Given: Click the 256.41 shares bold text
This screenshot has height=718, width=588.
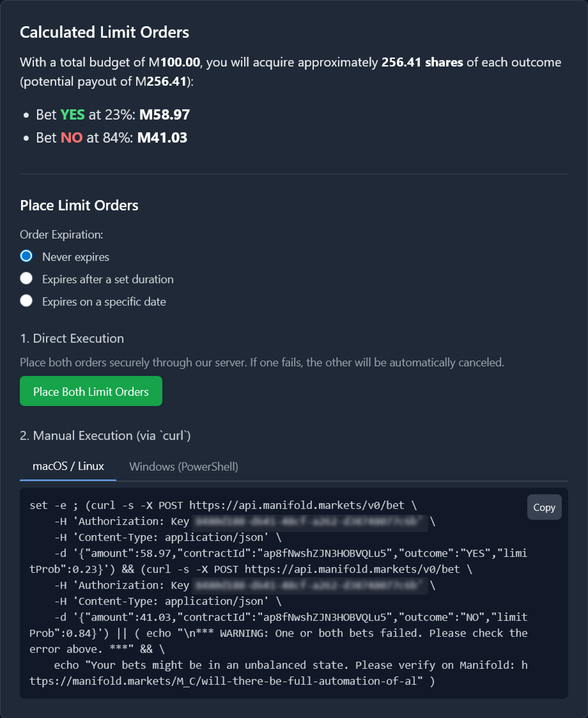Looking at the screenshot, I should click(422, 62).
